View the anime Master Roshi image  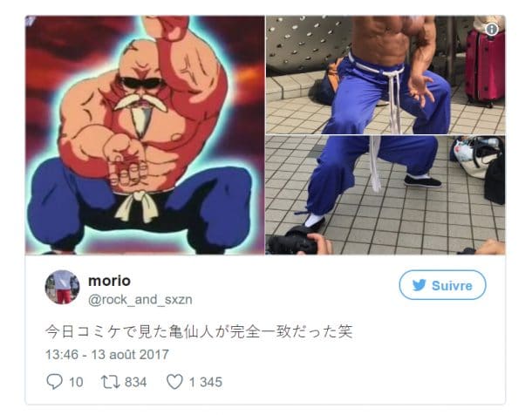tap(145, 135)
